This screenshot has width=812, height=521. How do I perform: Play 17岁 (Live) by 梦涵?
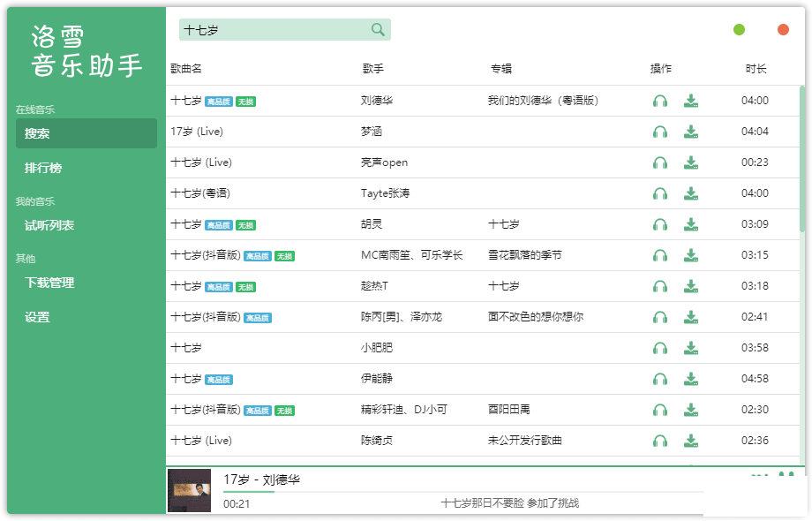point(659,132)
